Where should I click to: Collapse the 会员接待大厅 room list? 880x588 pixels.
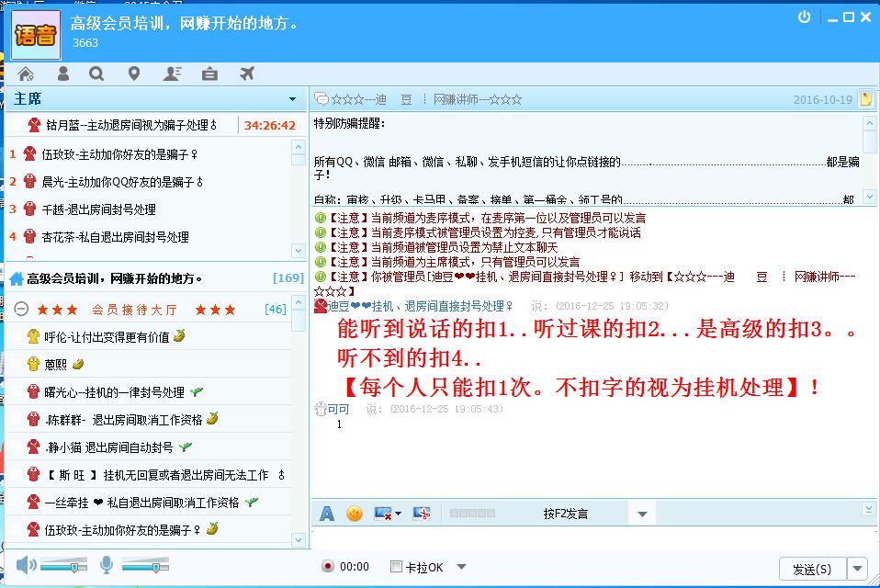20,309
